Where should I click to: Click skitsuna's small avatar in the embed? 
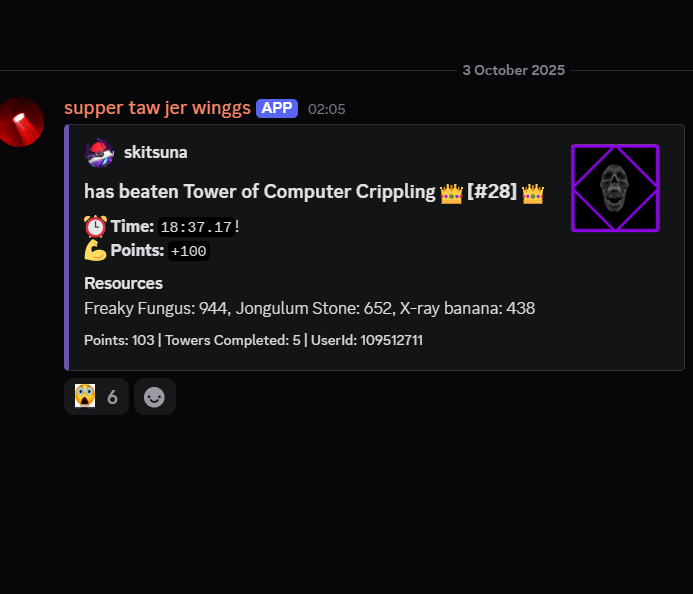click(x=99, y=153)
